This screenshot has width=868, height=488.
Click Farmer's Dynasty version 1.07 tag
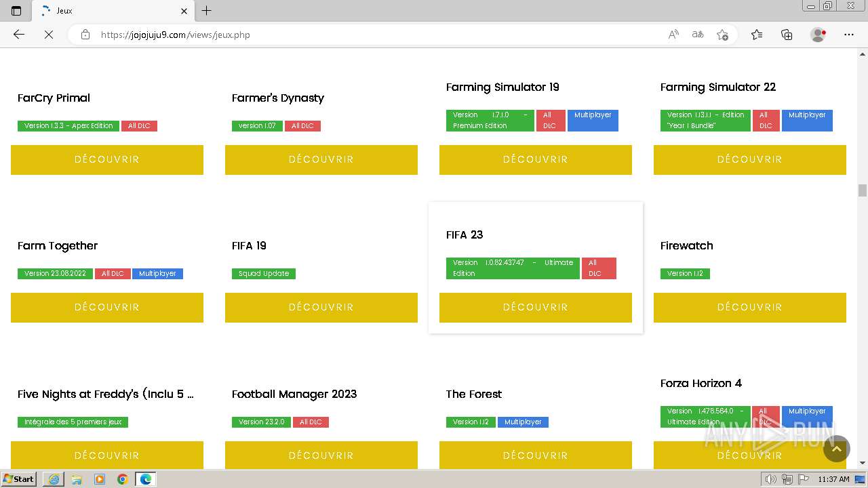tap(257, 126)
